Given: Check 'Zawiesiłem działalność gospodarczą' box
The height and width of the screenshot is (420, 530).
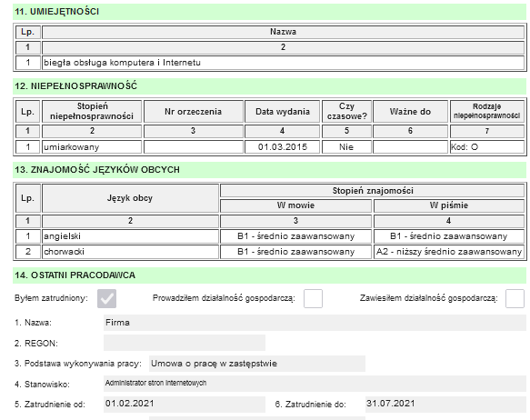Looking at the screenshot, I should coord(515,298).
